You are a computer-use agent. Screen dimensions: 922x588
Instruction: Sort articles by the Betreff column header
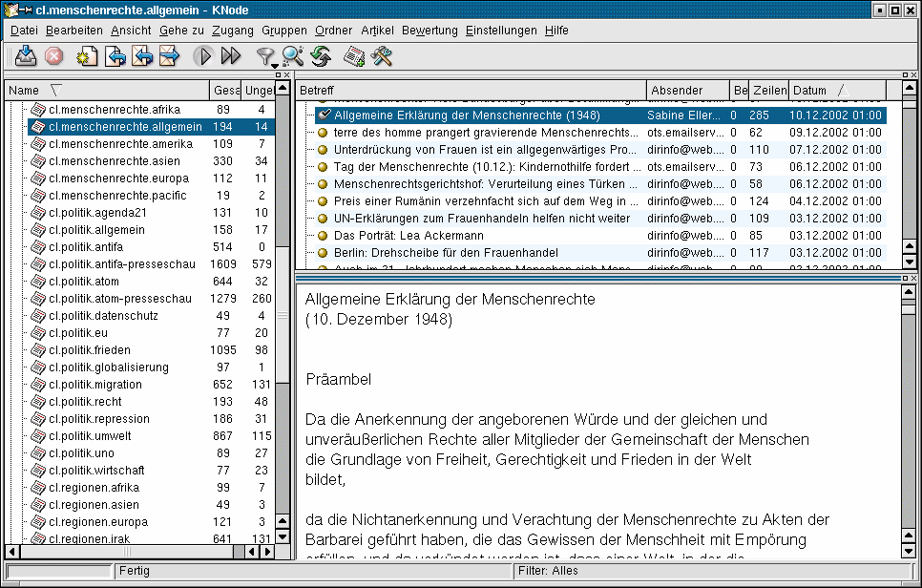[471, 90]
